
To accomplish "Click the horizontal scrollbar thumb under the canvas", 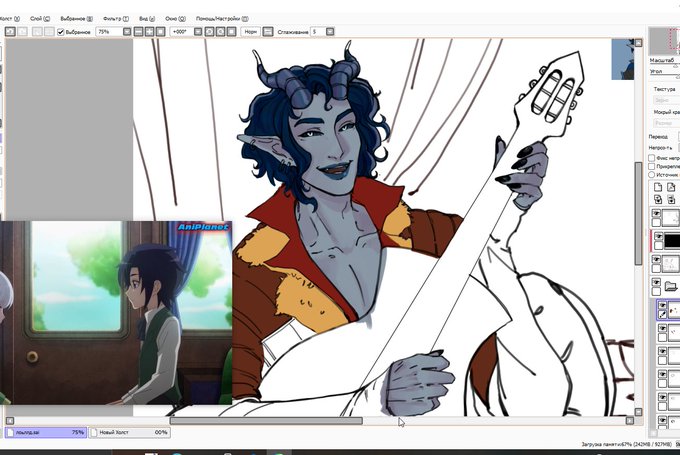I will click(266, 421).
